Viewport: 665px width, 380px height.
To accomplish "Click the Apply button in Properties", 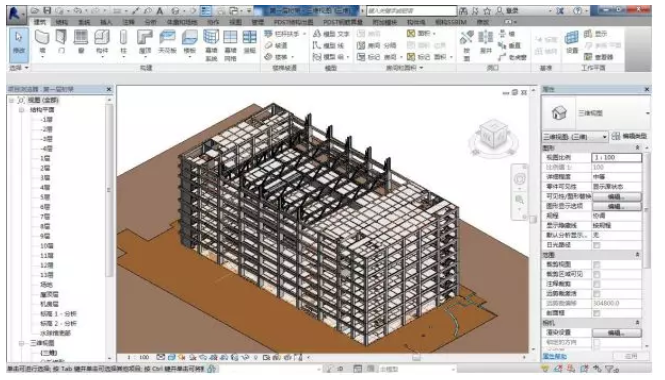I will click(x=631, y=356).
